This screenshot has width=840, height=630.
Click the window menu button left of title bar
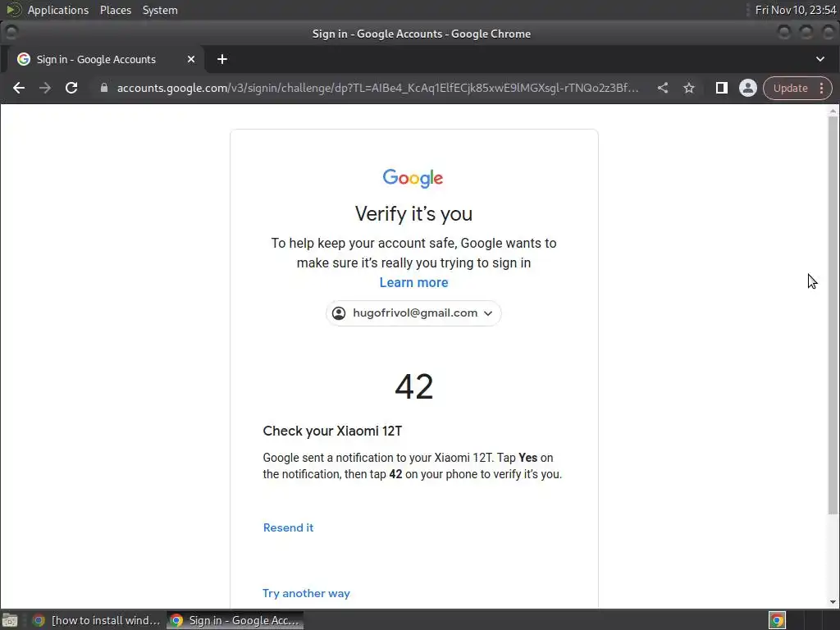[11, 33]
